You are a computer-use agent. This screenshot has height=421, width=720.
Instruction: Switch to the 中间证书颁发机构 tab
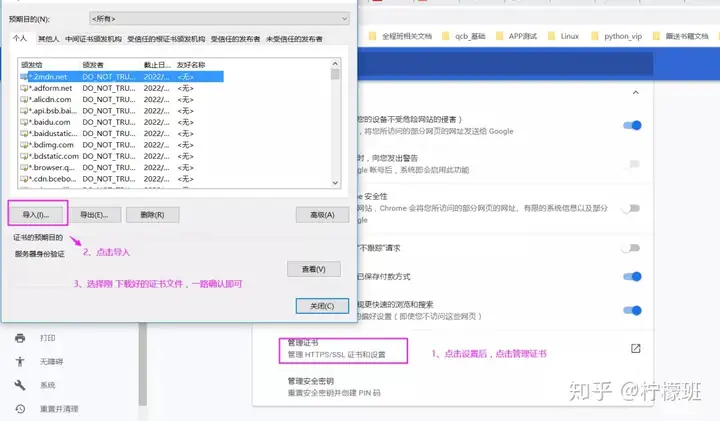tap(93, 39)
